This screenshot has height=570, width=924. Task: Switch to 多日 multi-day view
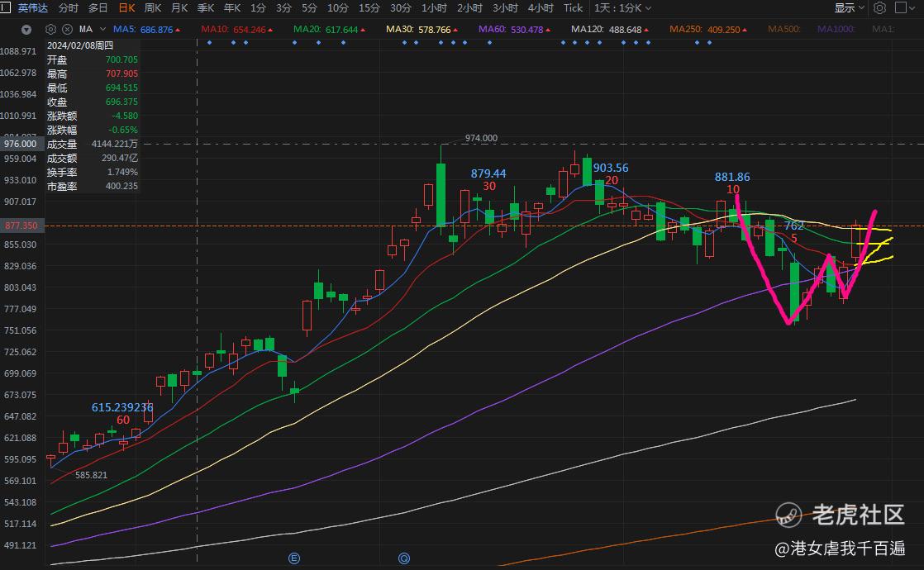(x=98, y=7)
